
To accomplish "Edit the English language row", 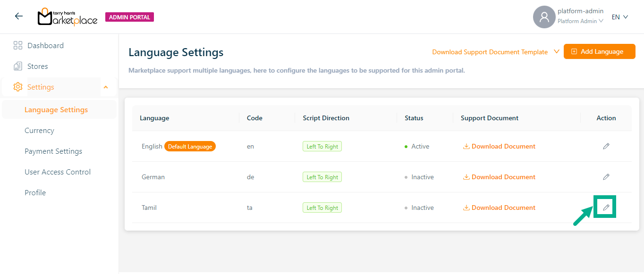I will [606, 146].
